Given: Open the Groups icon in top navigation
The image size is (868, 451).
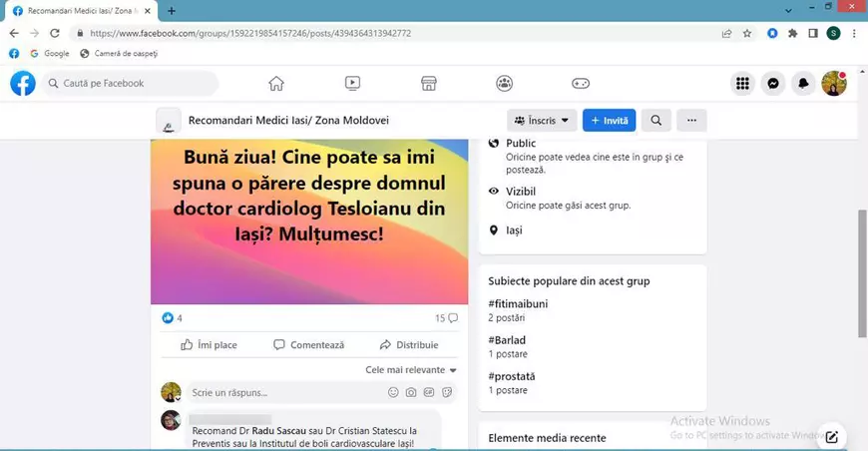Looking at the screenshot, I should tap(504, 84).
